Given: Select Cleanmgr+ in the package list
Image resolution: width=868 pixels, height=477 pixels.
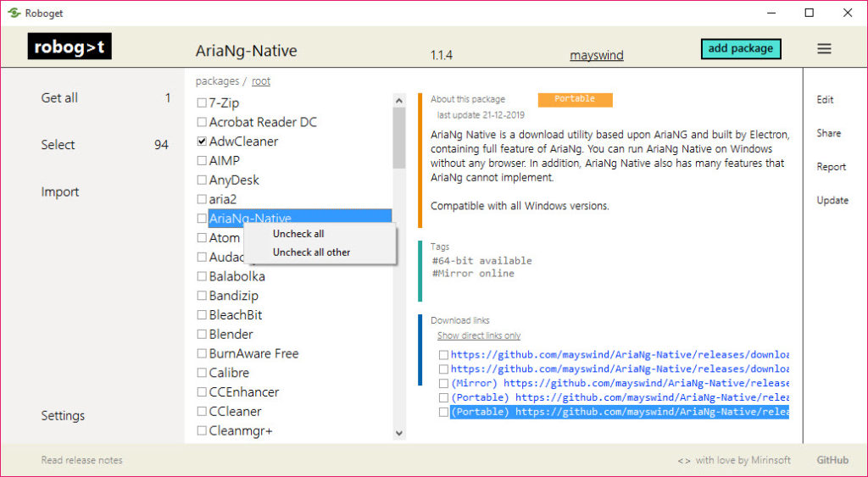Looking at the screenshot, I should click(x=240, y=430).
